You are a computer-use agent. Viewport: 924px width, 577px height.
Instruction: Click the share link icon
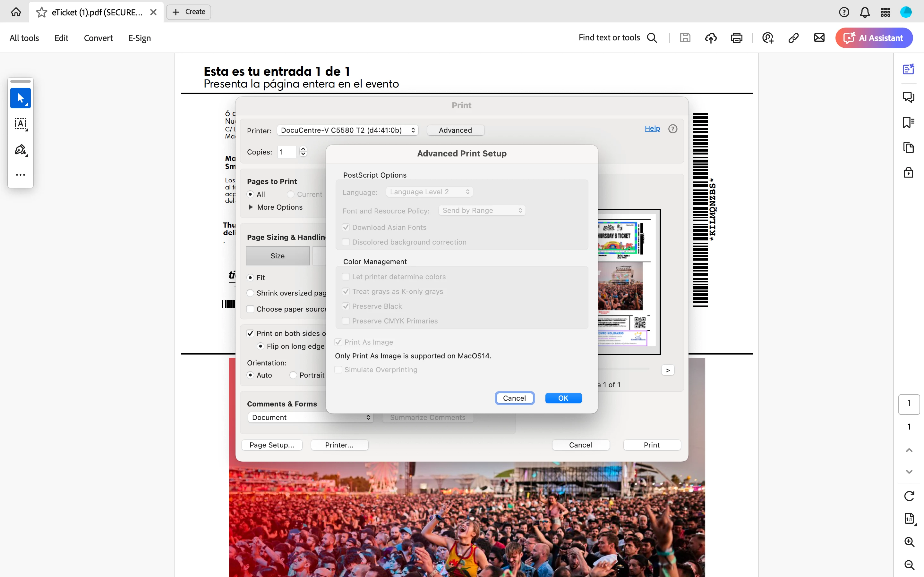pyautogui.click(x=793, y=38)
